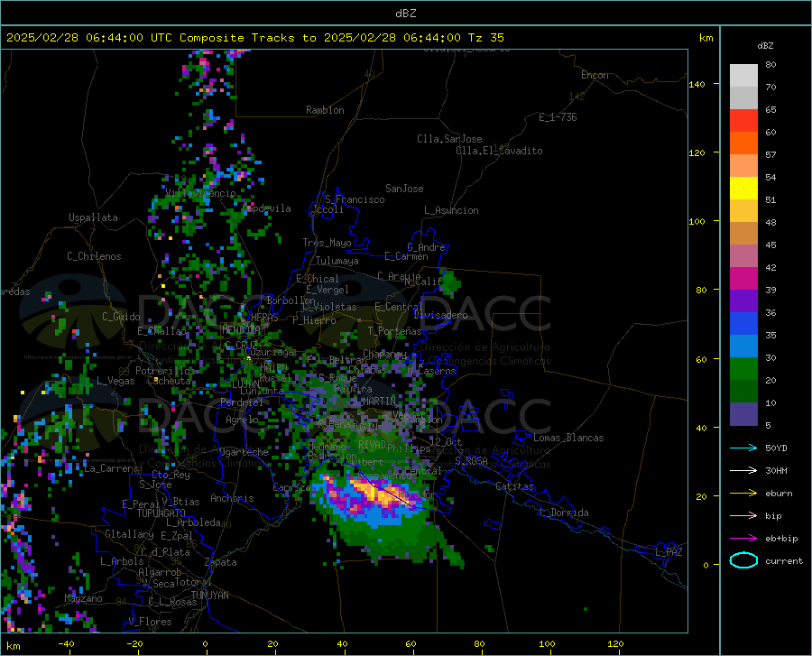Click the Uspallata map label
The width and height of the screenshot is (812, 656).
coord(93,217)
